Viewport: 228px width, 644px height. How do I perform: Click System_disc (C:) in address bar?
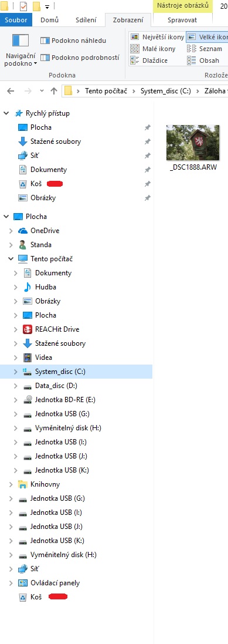[166, 91]
